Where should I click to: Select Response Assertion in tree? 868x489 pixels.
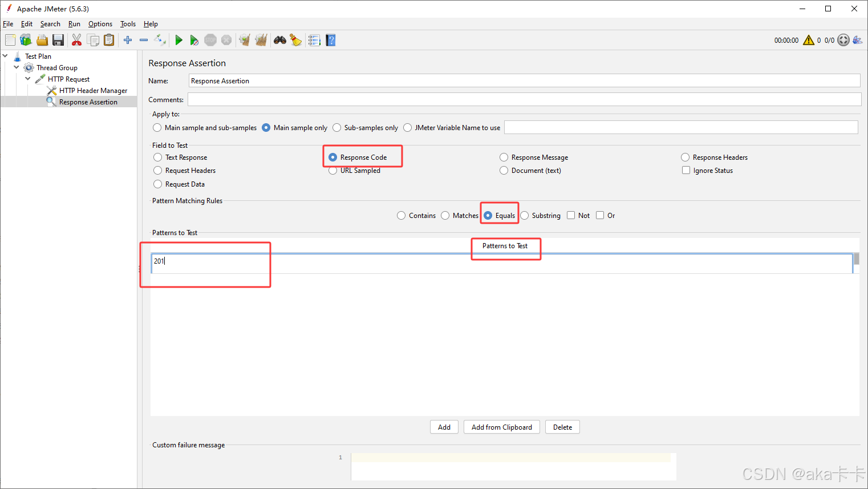pos(88,102)
